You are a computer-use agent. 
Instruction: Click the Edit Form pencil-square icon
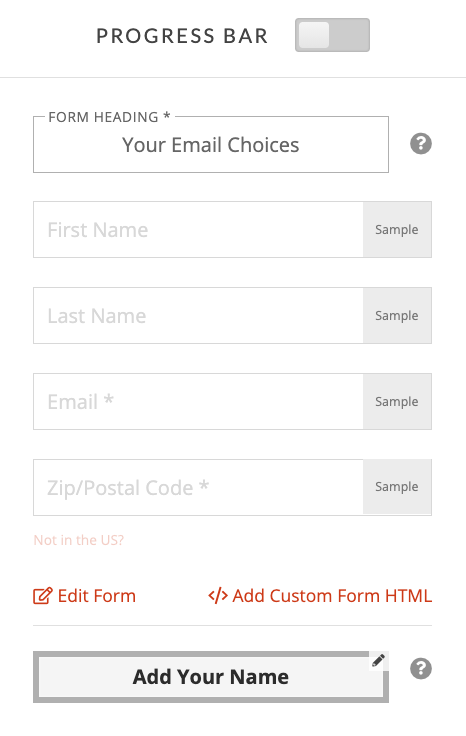tap(42, 596)
